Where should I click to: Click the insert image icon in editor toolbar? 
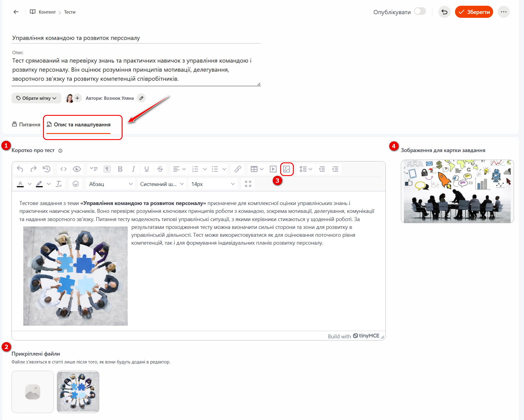tap(287, 169)
